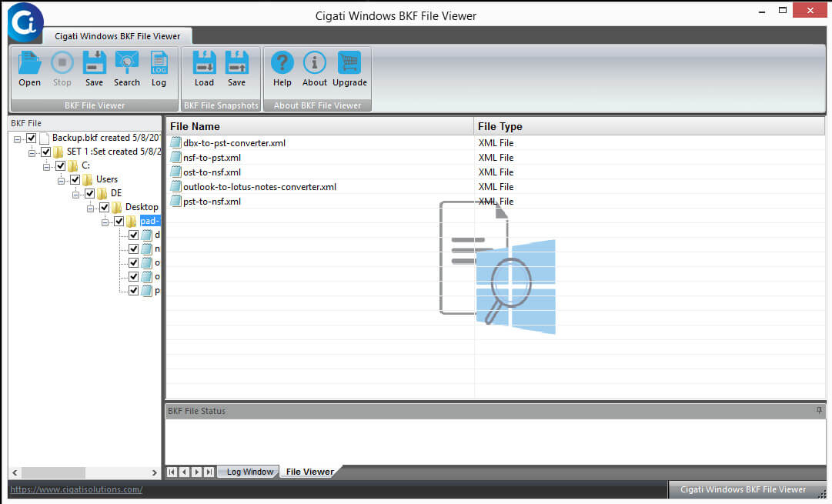Go to last tab navigation arrow
This screenshot has width=832, height=504.
(x=209, y=472)
